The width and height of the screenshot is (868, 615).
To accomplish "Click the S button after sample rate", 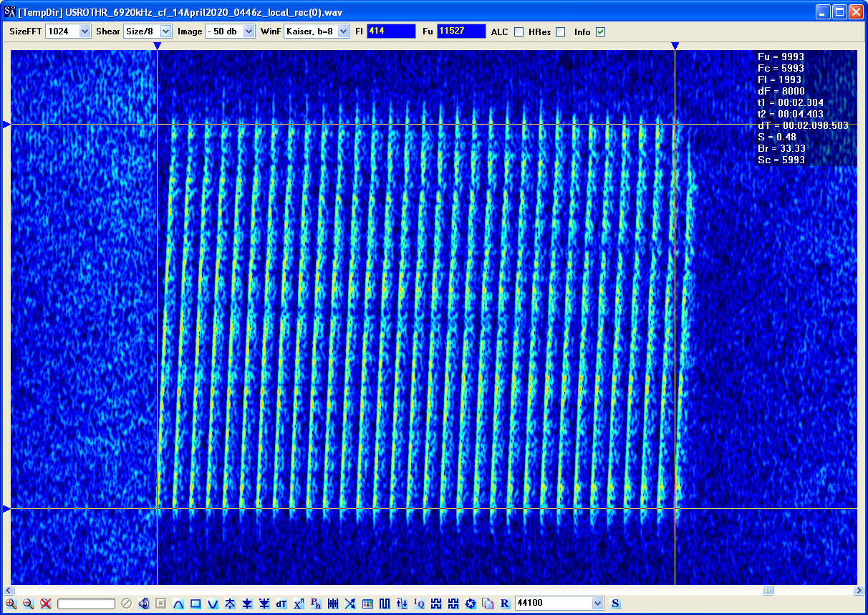I will point(615,604).
